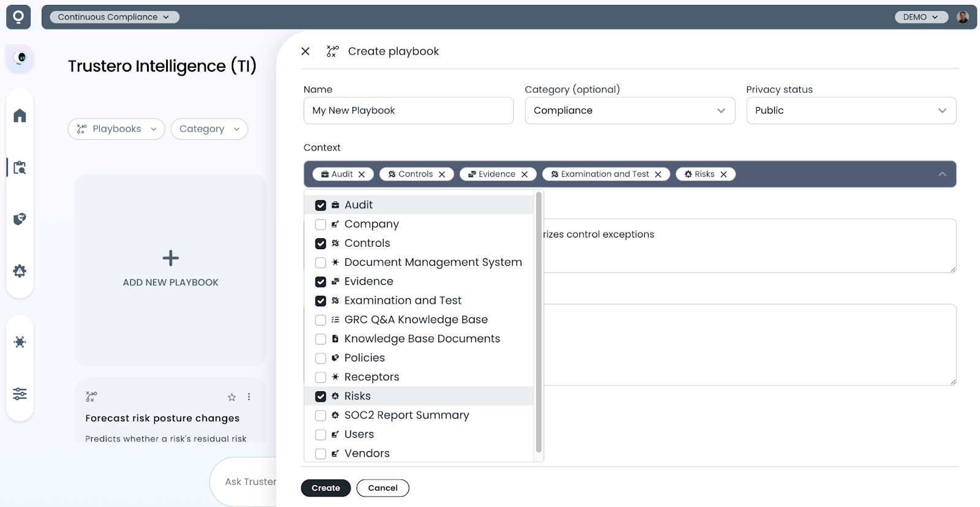Click the empty lower text area

(x=750, y=345)
